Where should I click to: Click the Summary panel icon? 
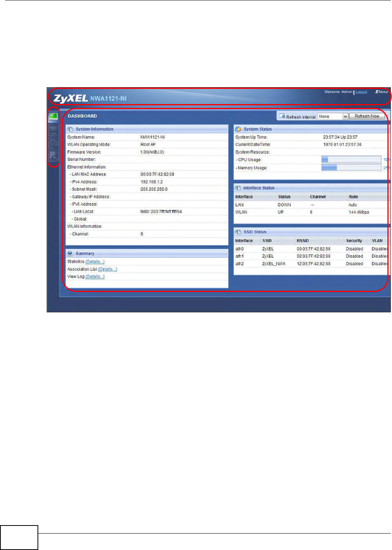click(70, 253)
